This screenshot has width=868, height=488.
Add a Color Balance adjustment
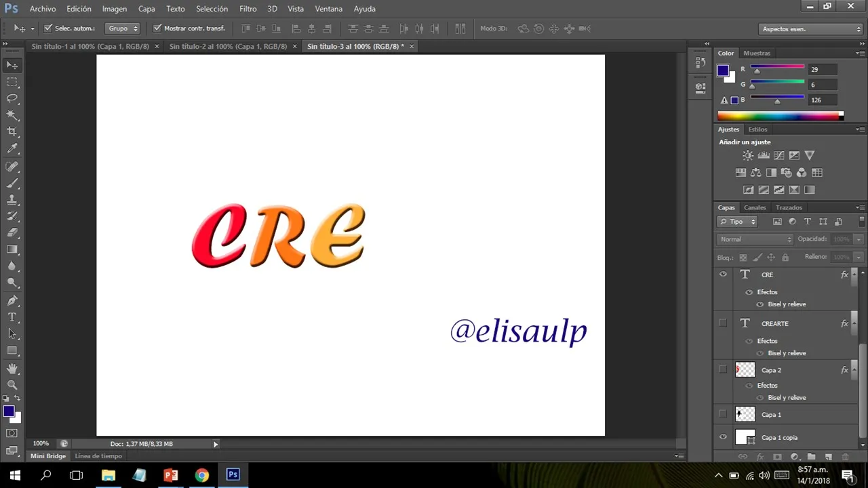tap(755, 173)
